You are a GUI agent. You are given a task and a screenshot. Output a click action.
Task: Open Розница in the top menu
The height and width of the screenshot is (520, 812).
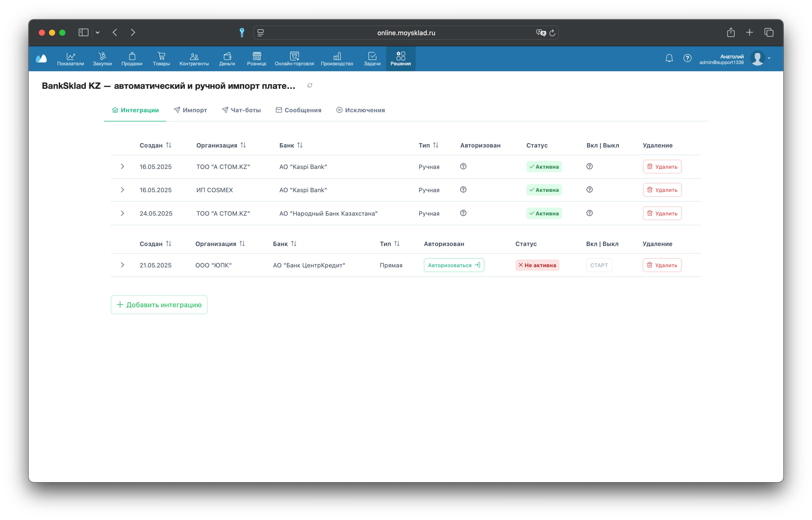pyautogui.click(x=256, y=59)
